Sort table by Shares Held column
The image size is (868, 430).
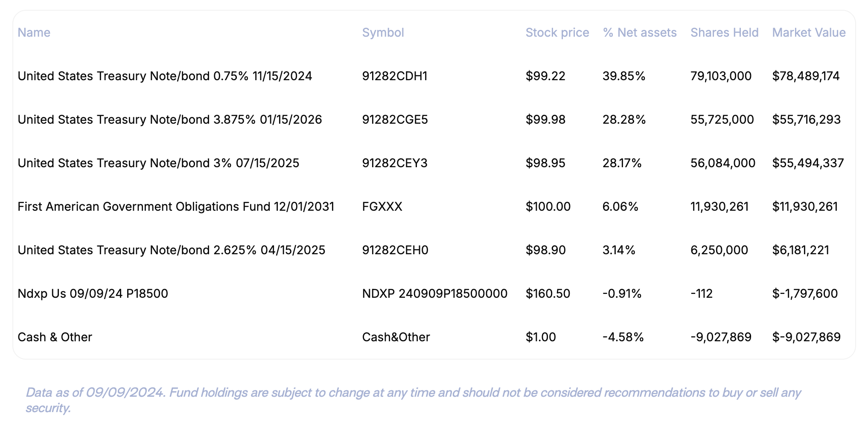coord(725,32)
